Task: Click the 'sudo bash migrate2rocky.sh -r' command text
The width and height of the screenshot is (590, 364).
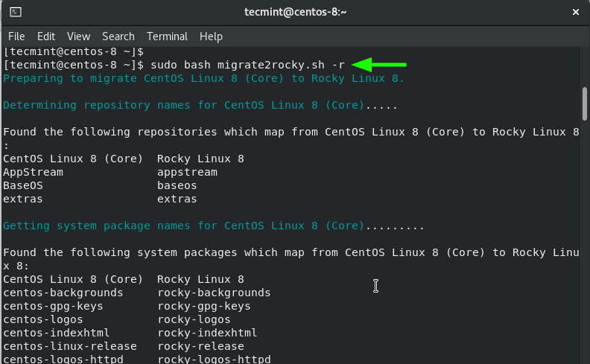Action: 247,65
